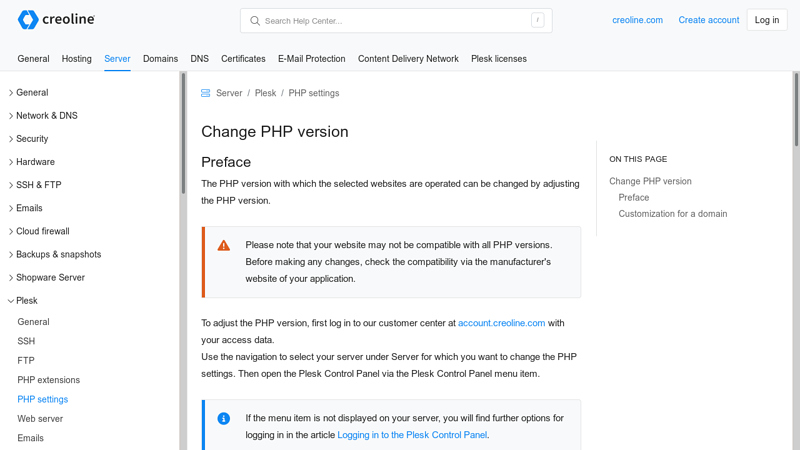Viewport: 800px width, 450px height.
Task: Expand the Shopware Server section
Action: [46, 278]
